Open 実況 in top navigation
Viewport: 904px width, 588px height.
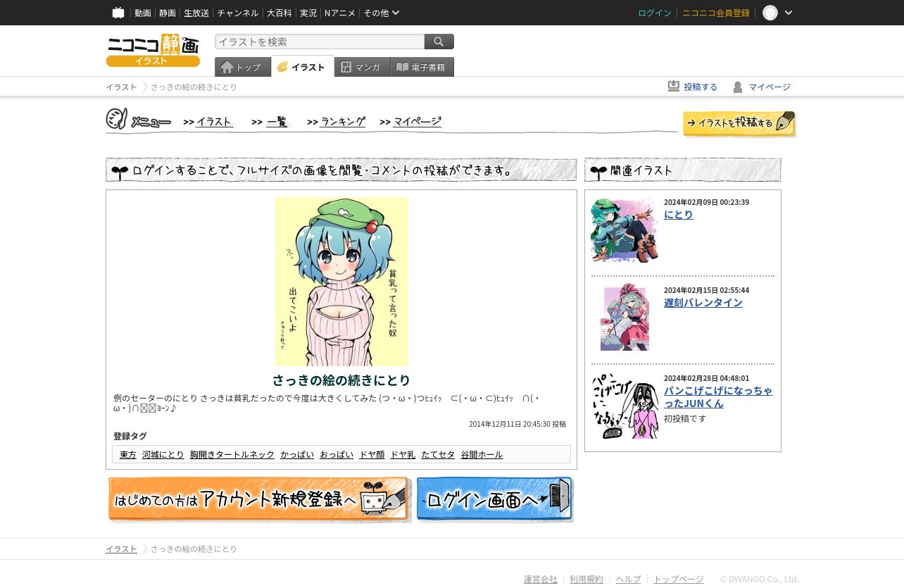[x=308, y=13]
